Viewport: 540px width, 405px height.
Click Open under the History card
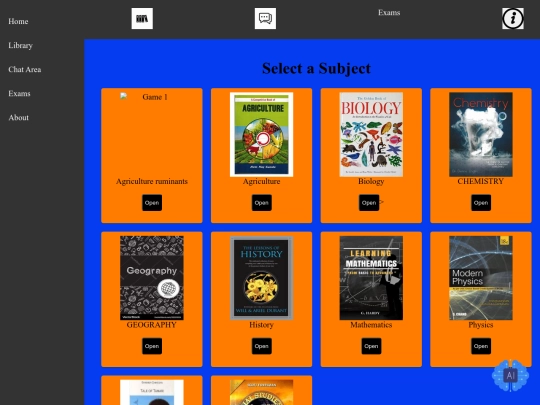coord(262,346)
